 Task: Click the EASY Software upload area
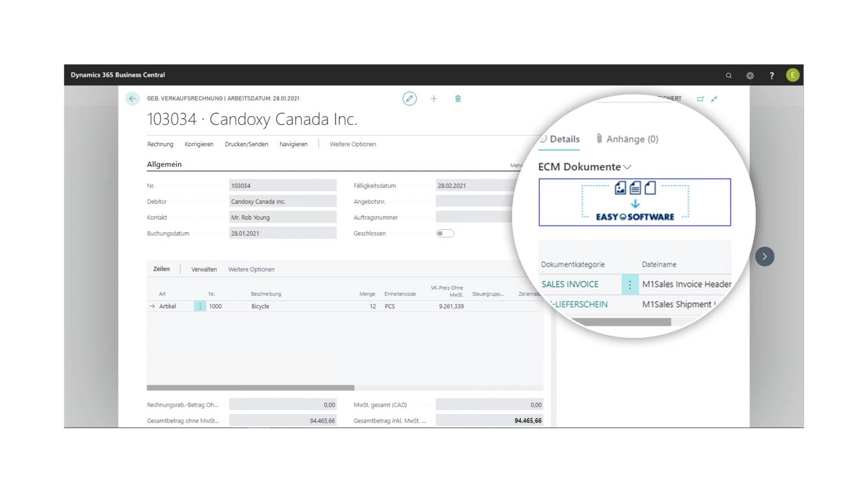(635, 202)
